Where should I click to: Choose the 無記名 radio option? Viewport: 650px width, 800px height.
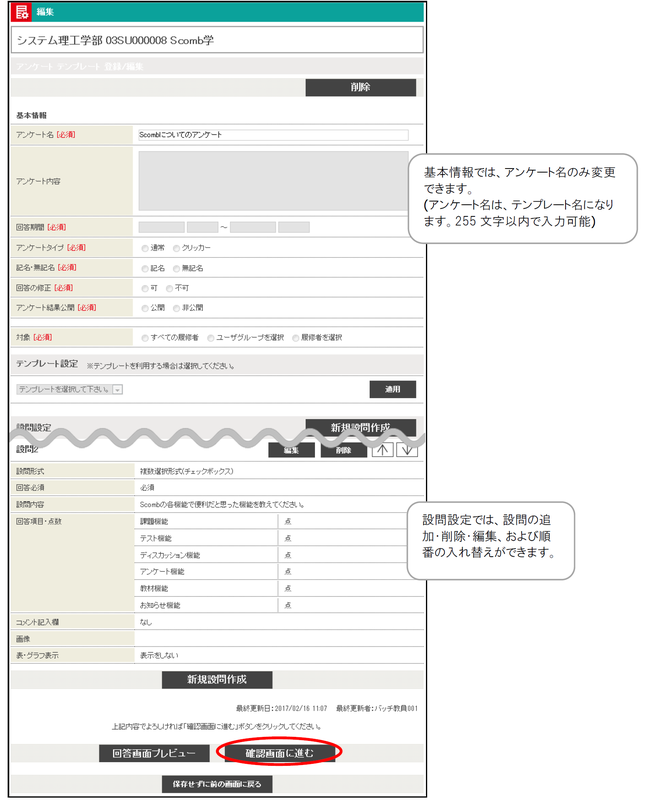coord(176,268)
